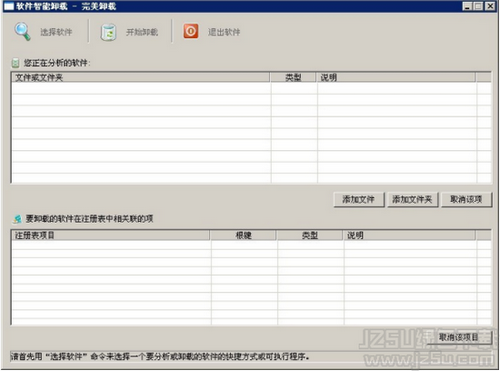Screen dimensions: 500x371
Task: Click the small icon beside 您正在分析的软件
Action: 15,63
